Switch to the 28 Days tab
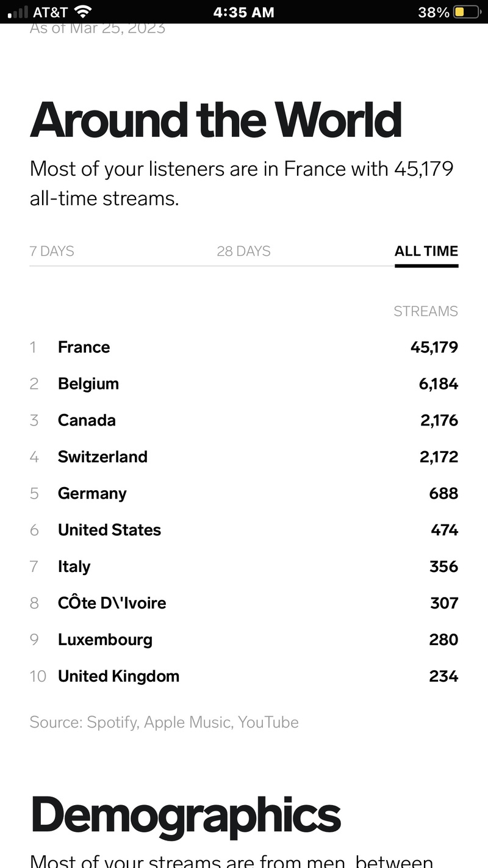 [x=243, y=251]
